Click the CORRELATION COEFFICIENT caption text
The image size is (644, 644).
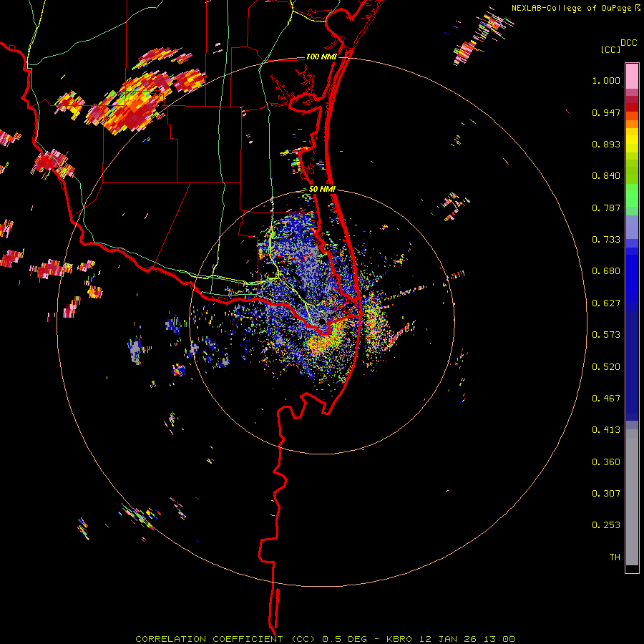(x=209, y=639)
